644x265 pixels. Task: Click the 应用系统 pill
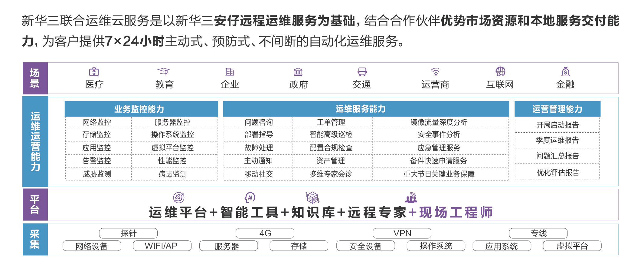click(502, 246)
